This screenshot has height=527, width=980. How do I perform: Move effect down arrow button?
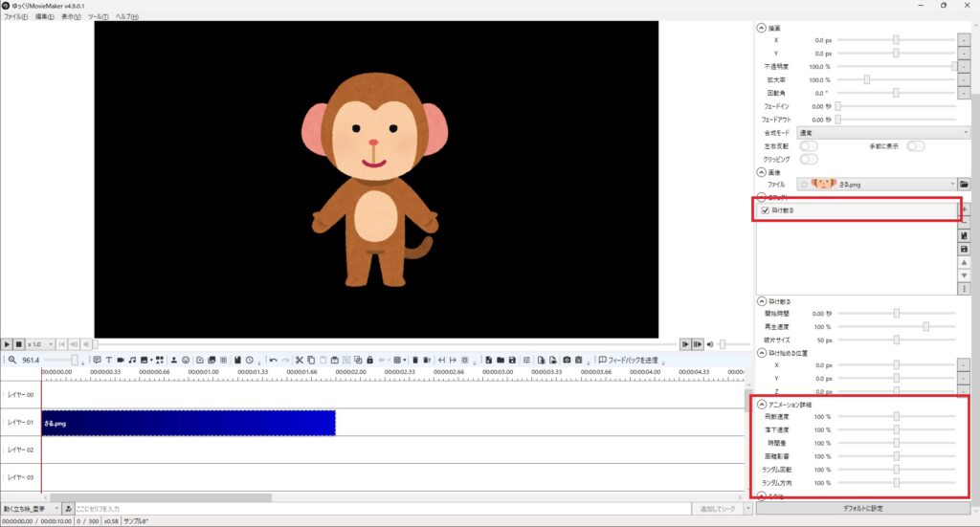[x=964, y=275]
